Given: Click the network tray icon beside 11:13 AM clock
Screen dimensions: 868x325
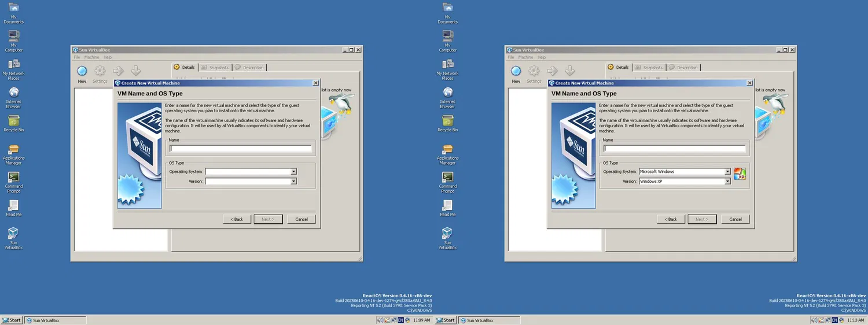Looking at the screenshot, I should pos(827,320).
